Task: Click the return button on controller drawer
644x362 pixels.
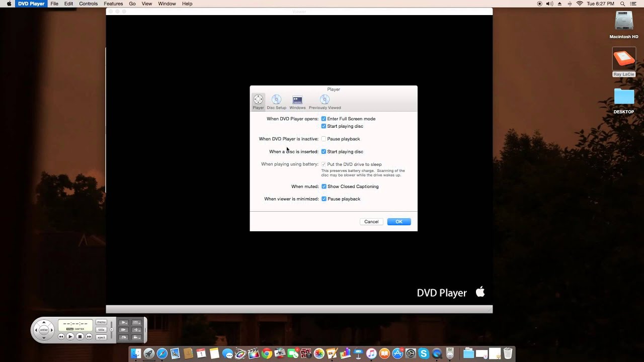Action: coord(124,337)
